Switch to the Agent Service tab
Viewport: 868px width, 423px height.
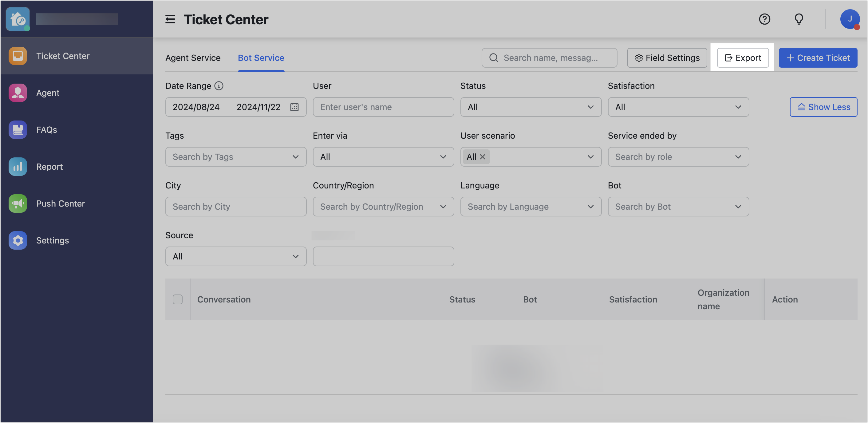pyautogui.click(x=192, y=57)
